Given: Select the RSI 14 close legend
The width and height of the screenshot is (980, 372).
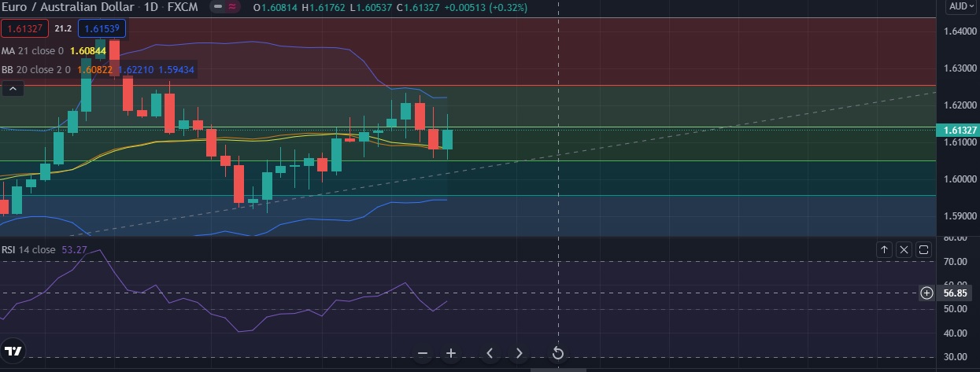Looking at the screenshot, I should pos(28,249).
